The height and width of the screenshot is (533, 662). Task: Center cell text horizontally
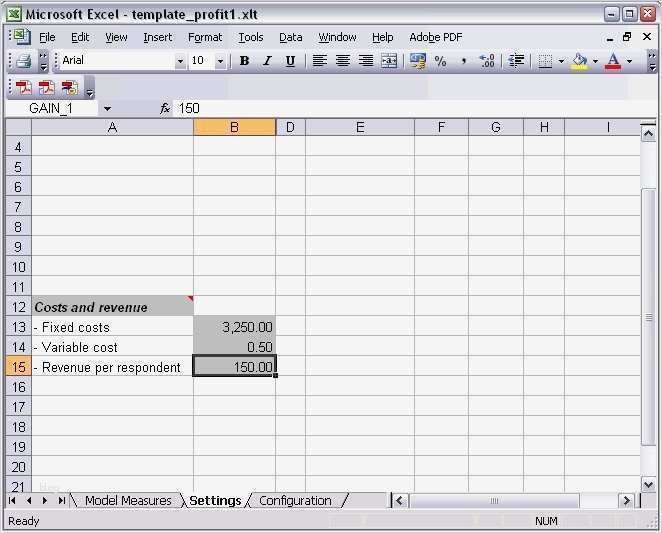[342, 61]
